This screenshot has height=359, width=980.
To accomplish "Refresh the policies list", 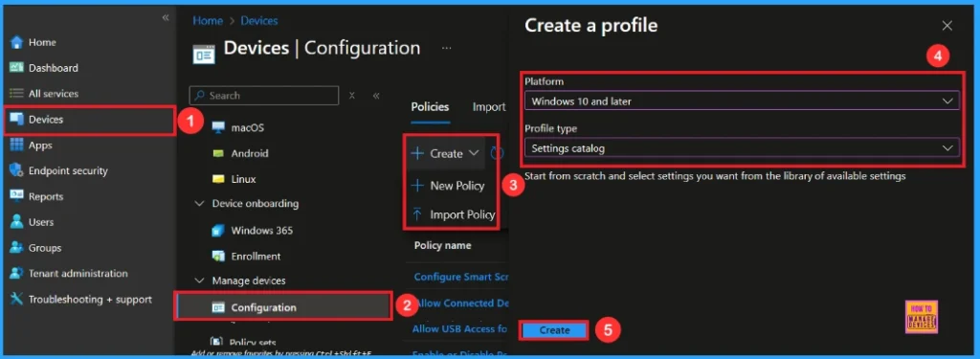I will point(497,153).
